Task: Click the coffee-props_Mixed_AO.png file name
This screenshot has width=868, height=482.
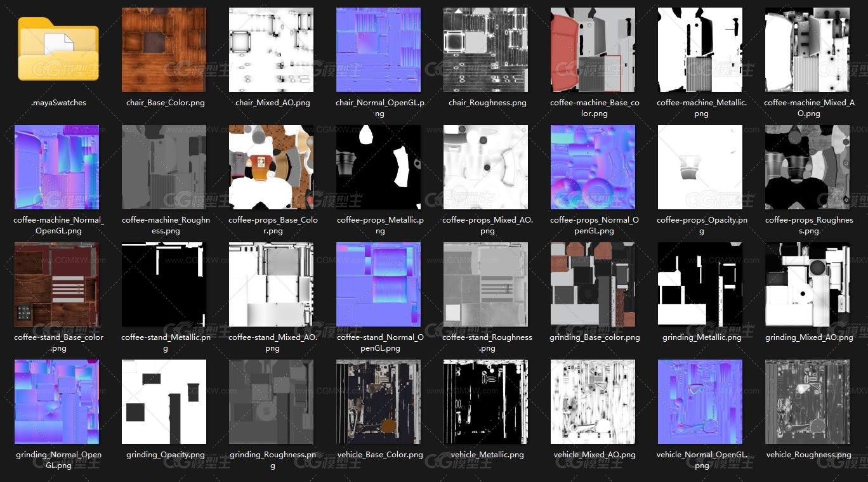Action: (x=487, y=225)
